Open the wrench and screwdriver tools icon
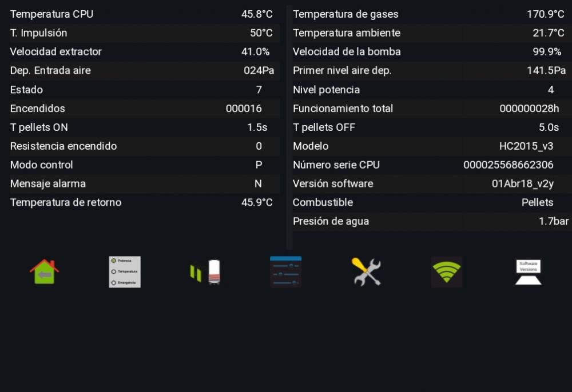This screenshot has height=392, width=572. click(366, 272)
